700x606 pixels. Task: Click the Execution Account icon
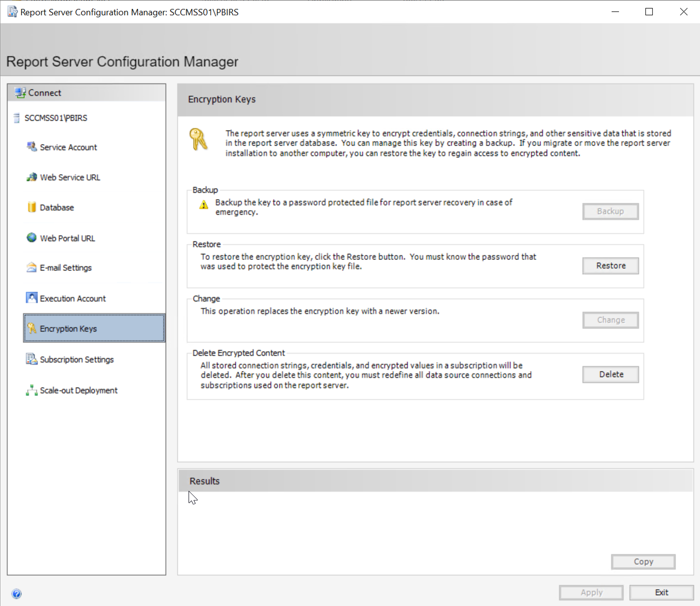(x=31, y=298)
